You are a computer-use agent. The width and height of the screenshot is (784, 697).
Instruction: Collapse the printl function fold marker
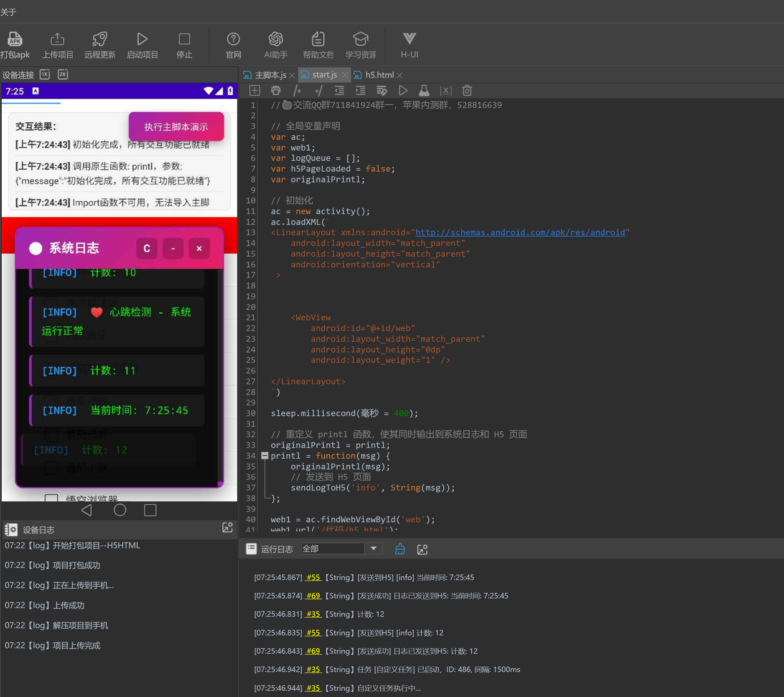pyautogui.click(x=265, y=456)
